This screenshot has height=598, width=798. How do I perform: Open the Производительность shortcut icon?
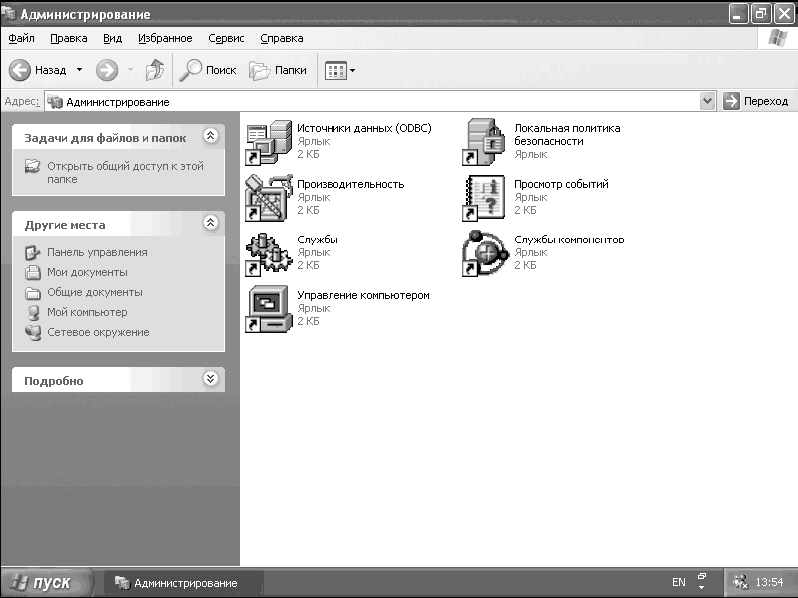[269, 198]
